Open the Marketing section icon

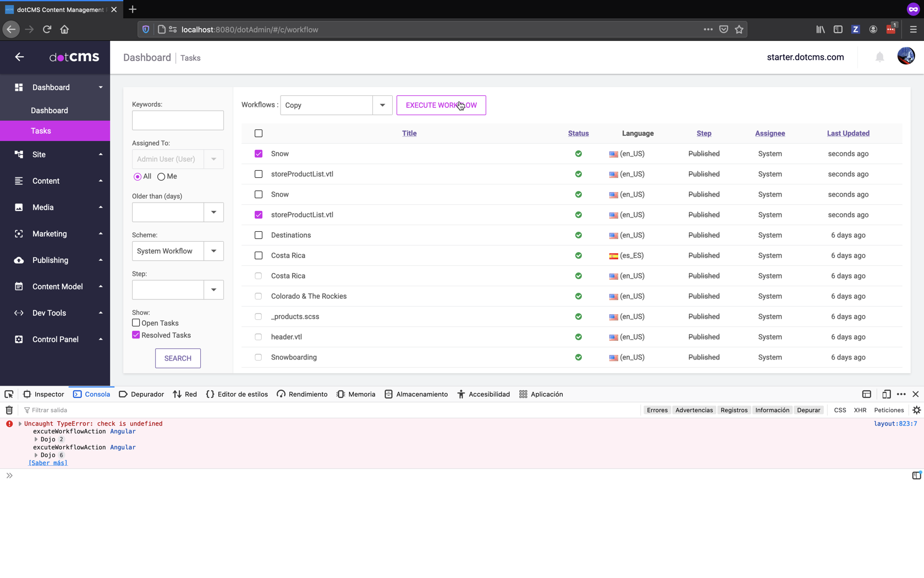point(19,234)
